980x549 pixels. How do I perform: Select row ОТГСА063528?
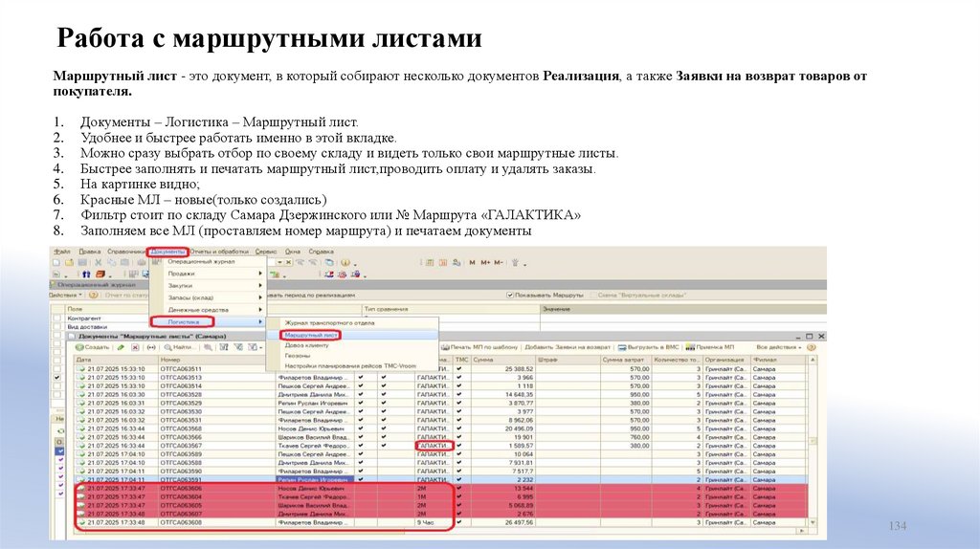(x=440, y=395)
